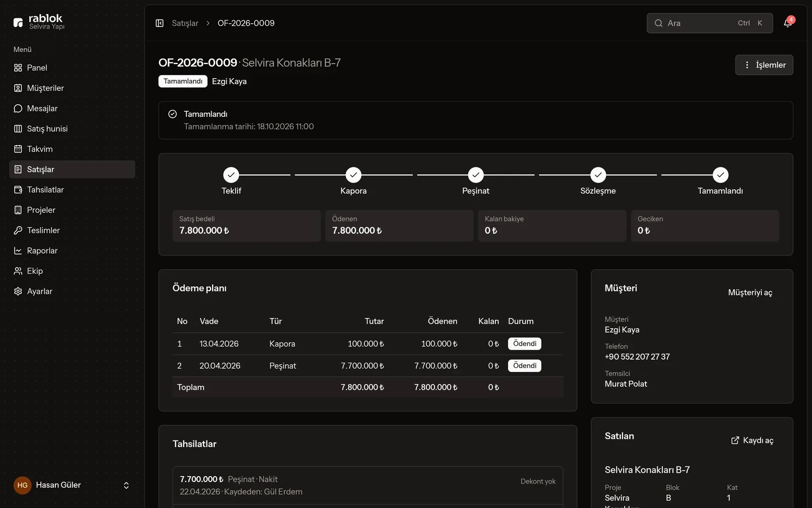Click the Tamamlandı status badge under title

pos(183,81)
